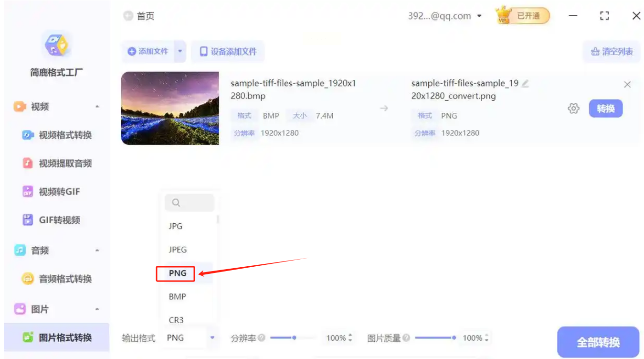Screen dimensions: 644x359
Task: Expand the account email dropdown
Action: tap(479, 16)
